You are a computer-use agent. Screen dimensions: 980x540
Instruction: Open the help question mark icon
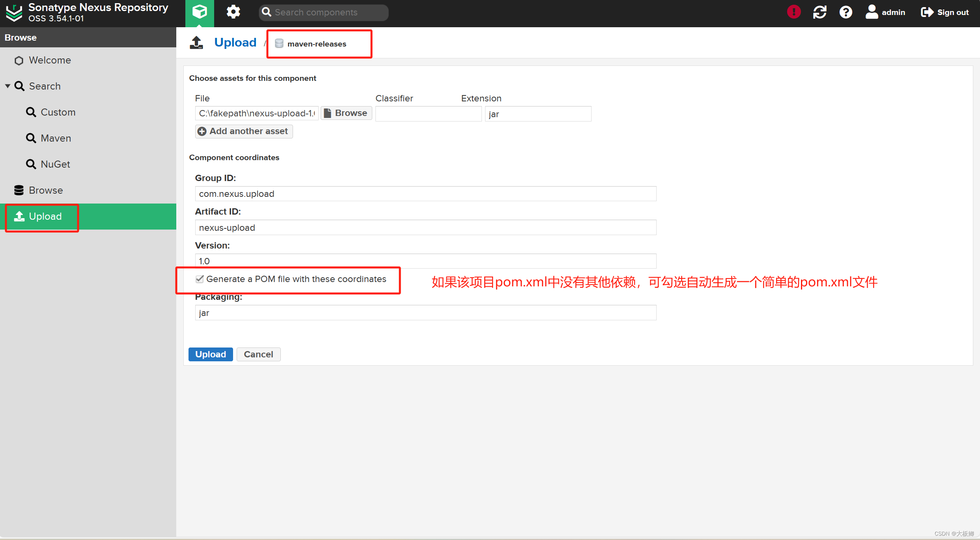pos(846,12)
